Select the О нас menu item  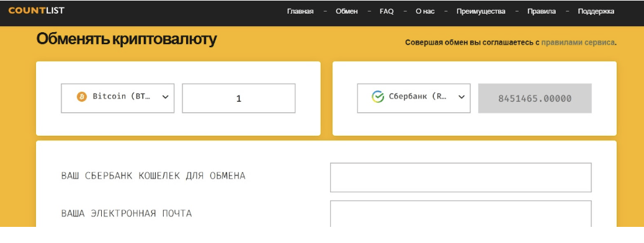pyautogui.click(x=425, y=12)
